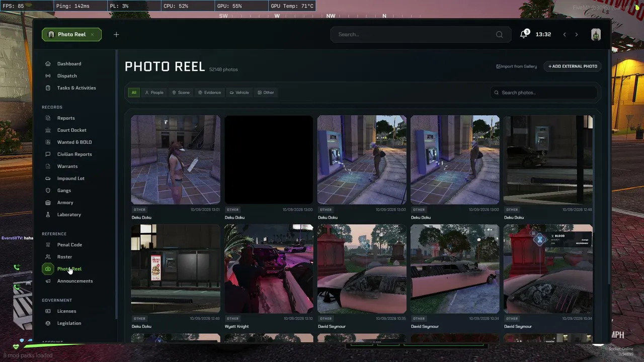Click the Gangs shield icon
Viewport: 644px width, 362px height.
coord(48,191)
